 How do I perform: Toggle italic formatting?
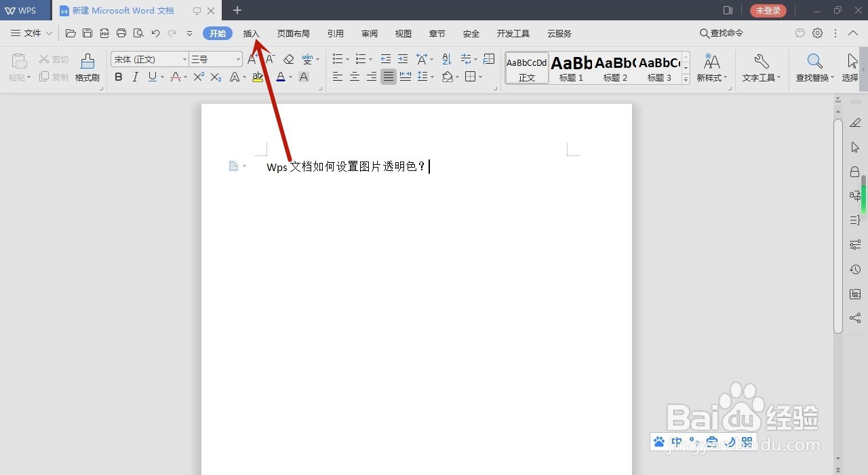pyautogui.click(x=135, y=77)
